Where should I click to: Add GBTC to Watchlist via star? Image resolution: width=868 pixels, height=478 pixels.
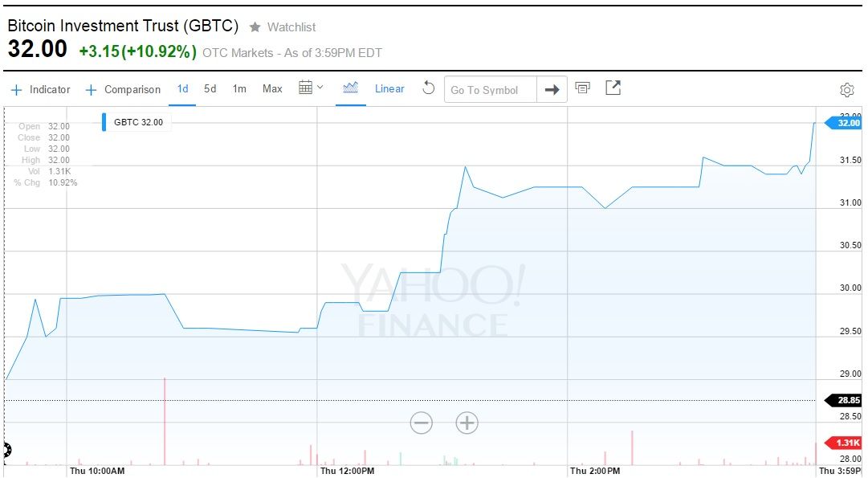255,27
